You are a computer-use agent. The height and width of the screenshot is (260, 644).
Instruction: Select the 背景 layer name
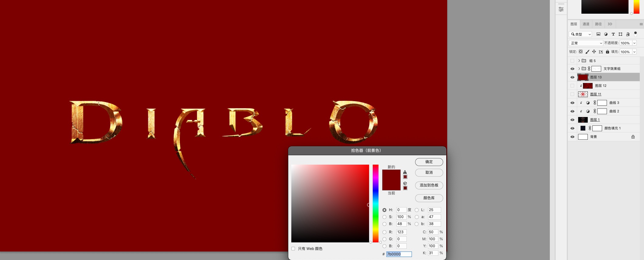point(594,137)
